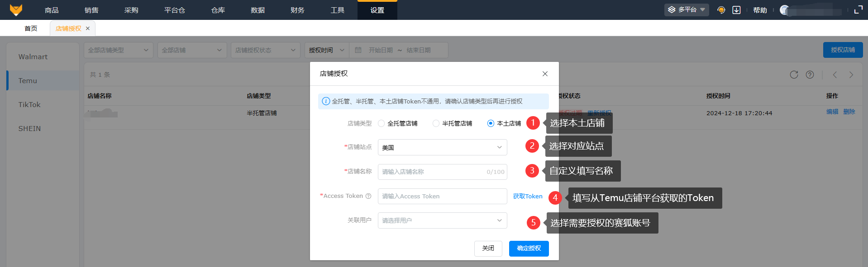
Task: Select Temu in the platform sidebar
Action: click(43, 80)
